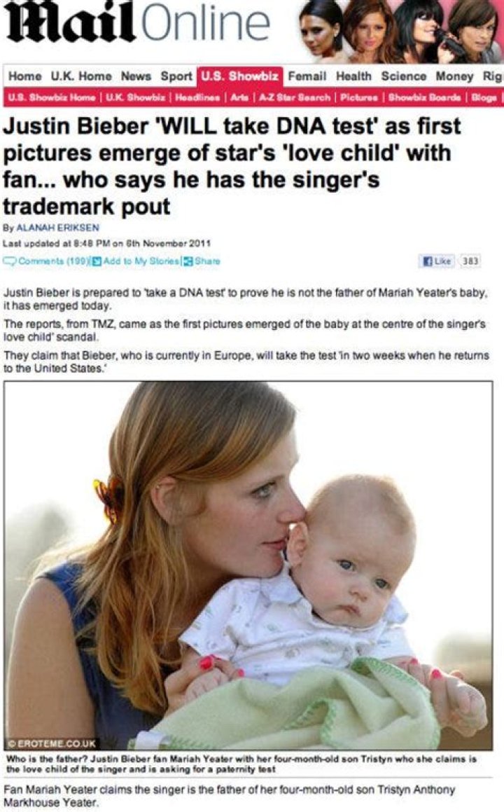
Task: Select the U.S. Showbiz tab
Action: coord(239,76)
